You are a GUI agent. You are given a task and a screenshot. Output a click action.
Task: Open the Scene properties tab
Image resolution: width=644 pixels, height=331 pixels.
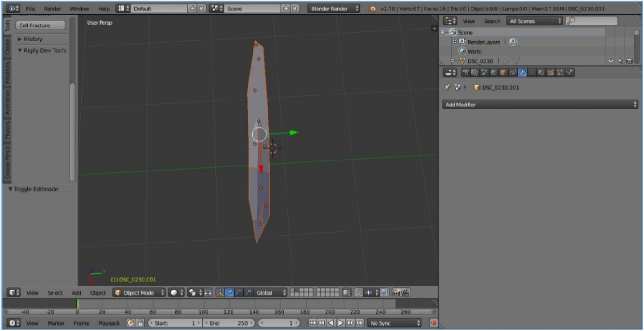click(484, 73)
